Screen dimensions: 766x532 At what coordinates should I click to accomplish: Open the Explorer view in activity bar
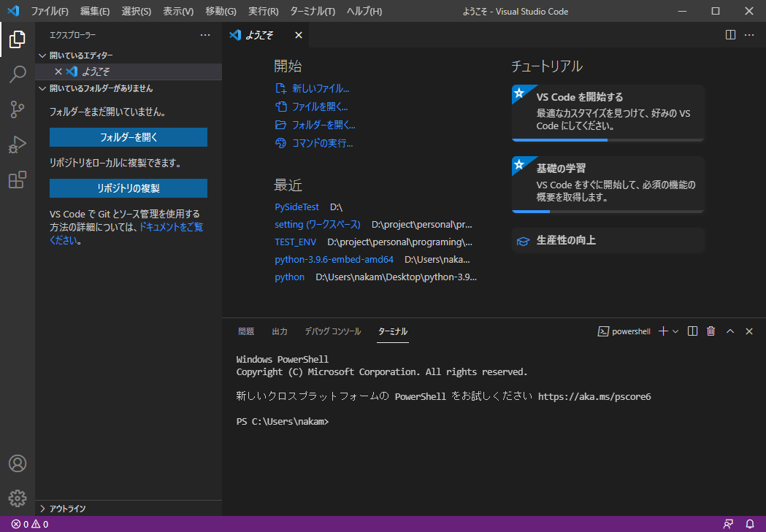click(x=17, y=39)
